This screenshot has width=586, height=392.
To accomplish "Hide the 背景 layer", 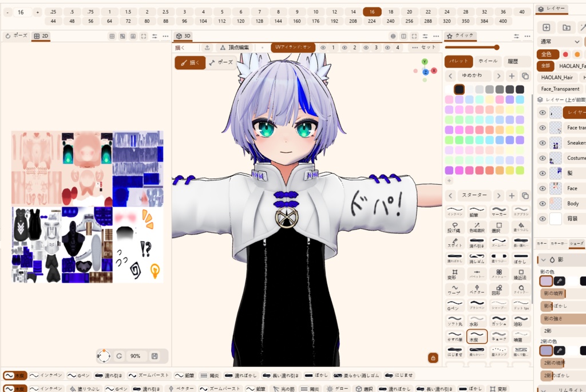I will [x=543, y=219].
